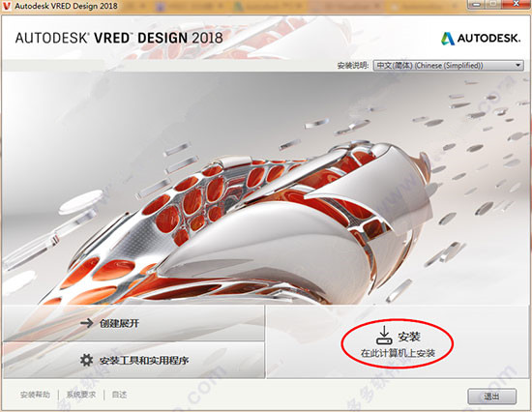Close the installer with the X button
Screen dimensions: 532x412
(517, 4)
